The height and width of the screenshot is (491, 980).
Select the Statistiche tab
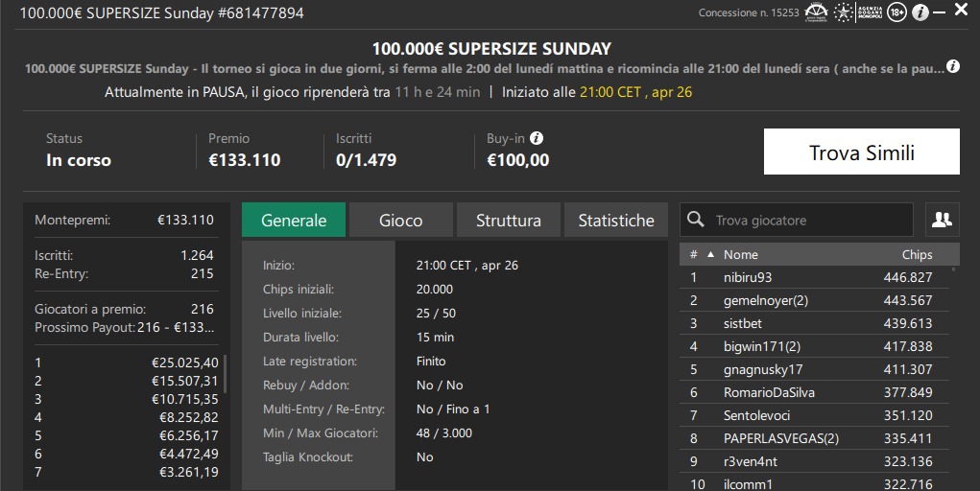click(x=615, y=220)
